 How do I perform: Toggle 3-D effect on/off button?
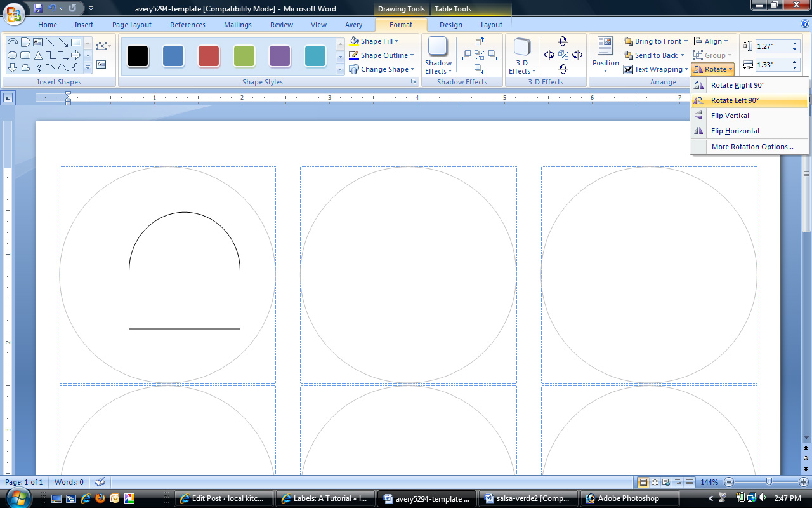coord(563,55)
